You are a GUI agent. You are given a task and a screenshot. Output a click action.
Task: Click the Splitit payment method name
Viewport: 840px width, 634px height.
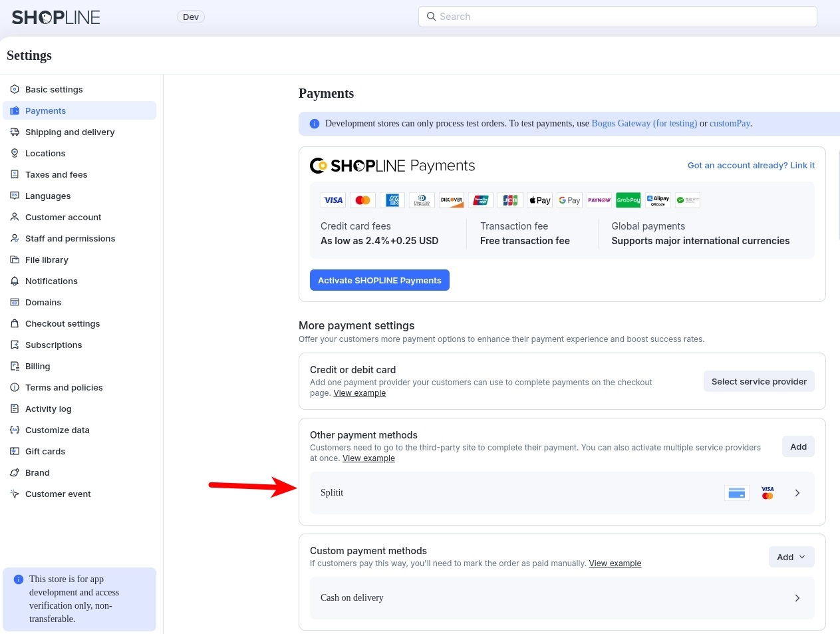332,492
